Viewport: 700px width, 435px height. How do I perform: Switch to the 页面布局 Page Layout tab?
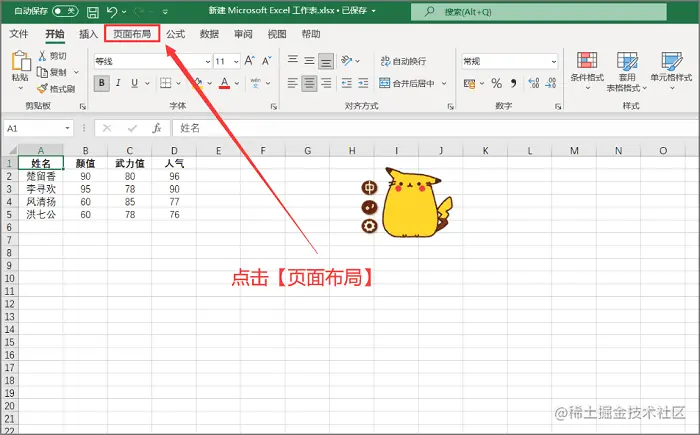tap(132, 34)
